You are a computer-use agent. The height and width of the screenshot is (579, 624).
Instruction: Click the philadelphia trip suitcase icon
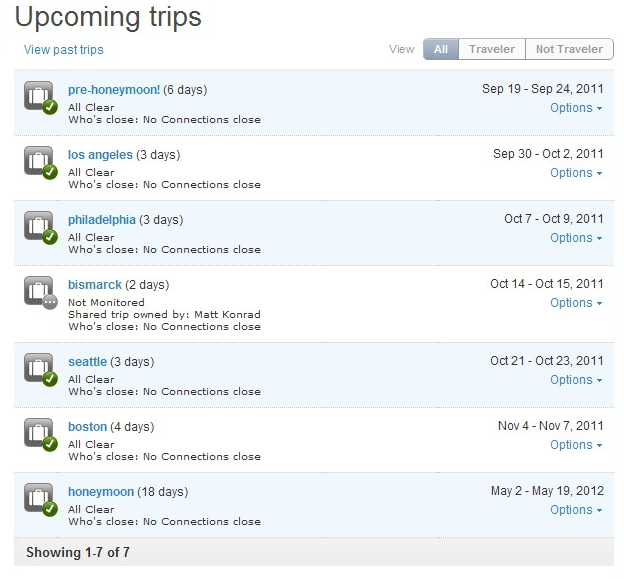pos(39,226)
